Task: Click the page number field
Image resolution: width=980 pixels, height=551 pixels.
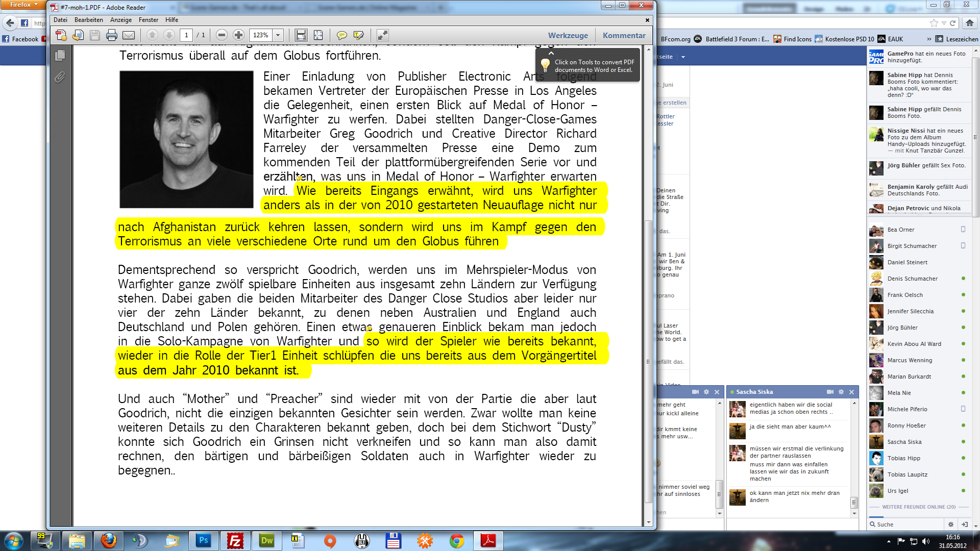Action: 186,35
